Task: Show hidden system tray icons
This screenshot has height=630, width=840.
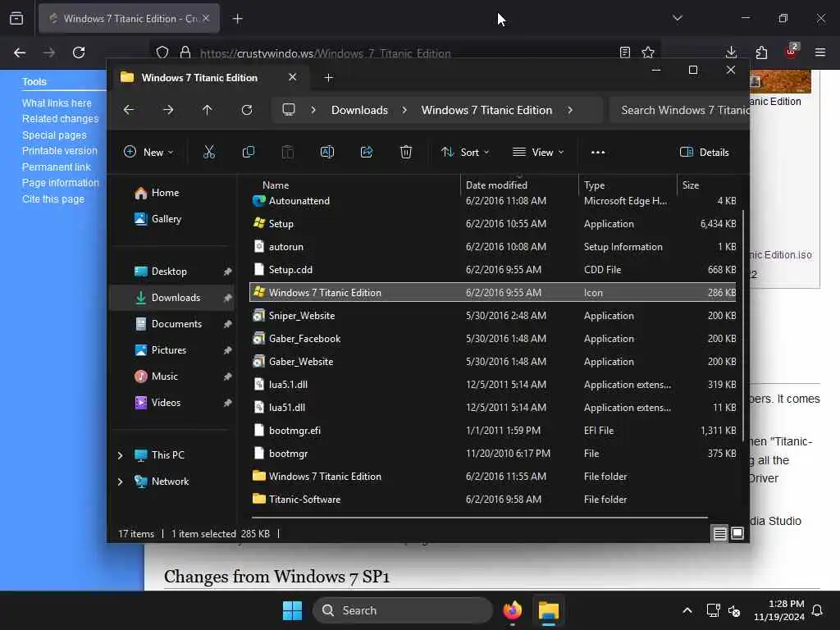Action: tap(687, 610)
